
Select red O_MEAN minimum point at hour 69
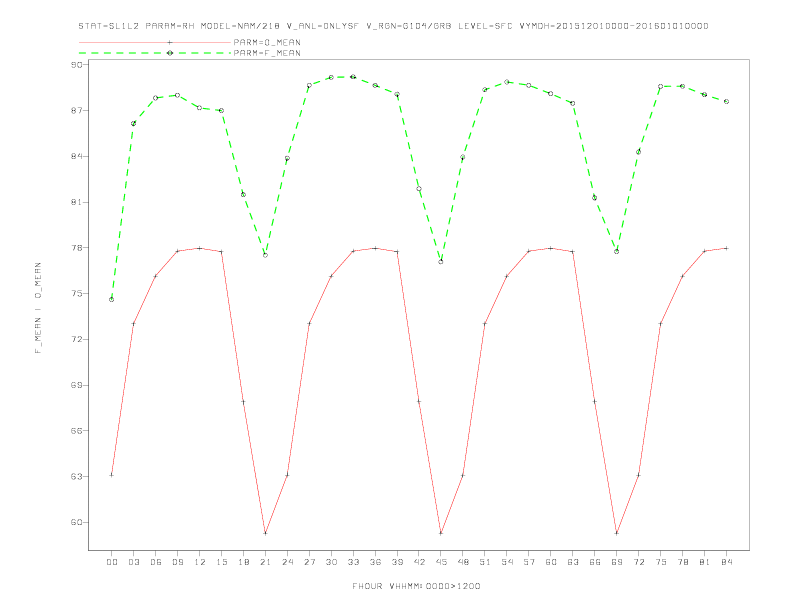(617, 533)
